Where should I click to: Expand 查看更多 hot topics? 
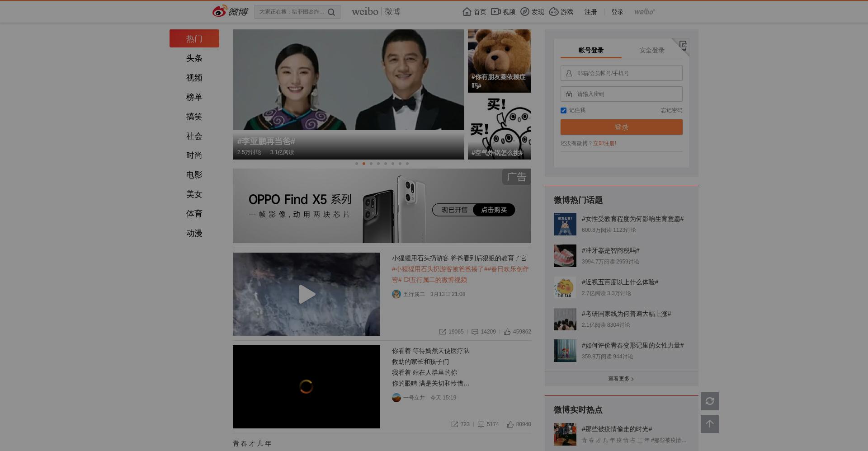pos(621,379)
